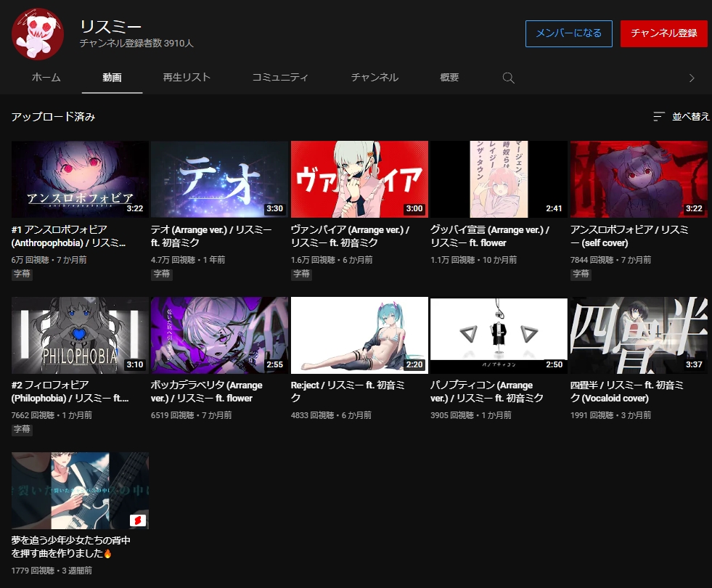The height and width of the screenshot is (588, 712).
Task: Click title ヴァンパイア (Arrange ver.)
Action: click(351, 236)
